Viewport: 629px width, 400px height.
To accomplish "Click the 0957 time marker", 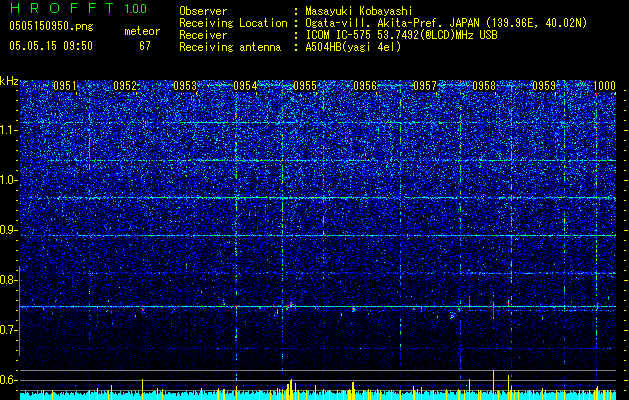I will (x=425, y=86).
